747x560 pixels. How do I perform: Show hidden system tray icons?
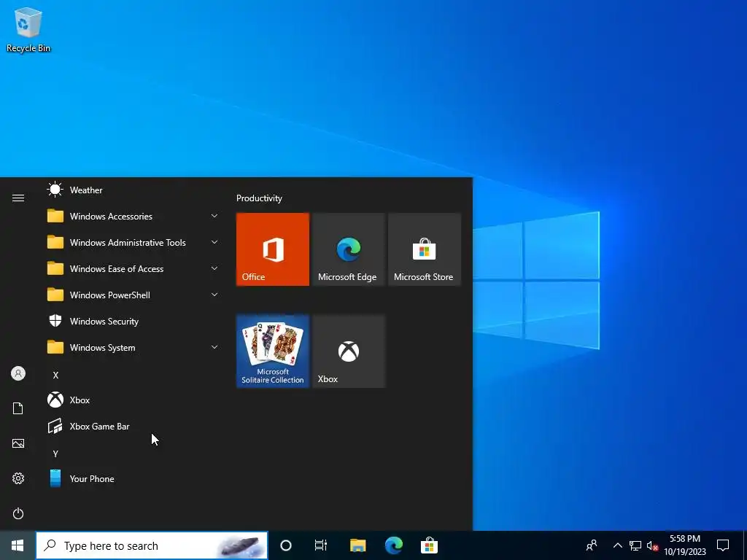(x=617, y=545)
